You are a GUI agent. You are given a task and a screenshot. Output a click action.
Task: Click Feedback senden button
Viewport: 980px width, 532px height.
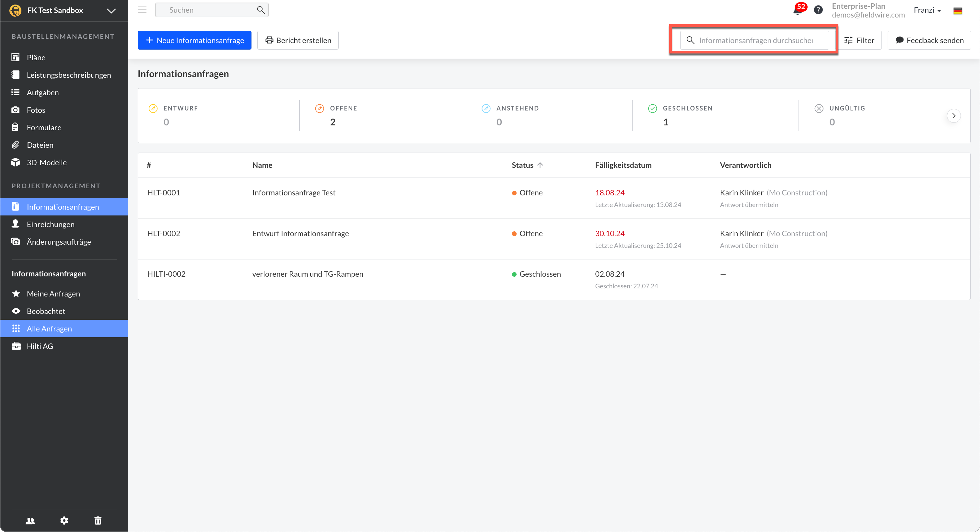tap(929, 40)
